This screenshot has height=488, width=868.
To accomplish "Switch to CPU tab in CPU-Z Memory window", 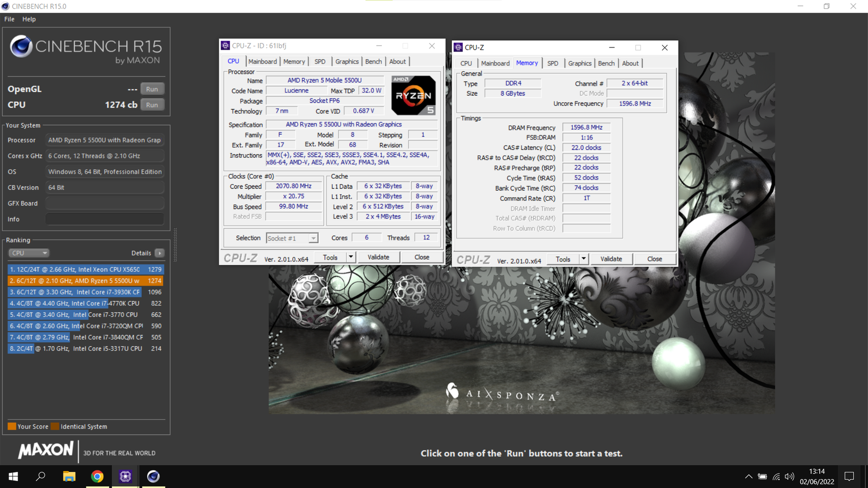I will tap(466, 63).
